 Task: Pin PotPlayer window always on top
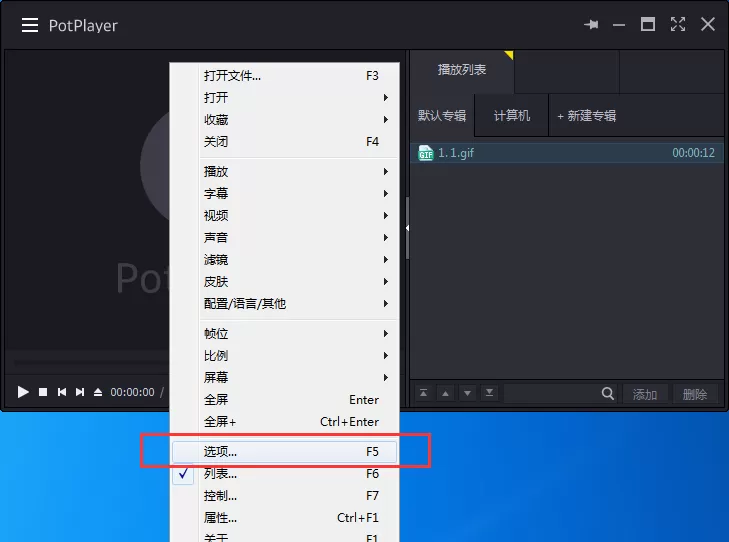coord(591,24)
